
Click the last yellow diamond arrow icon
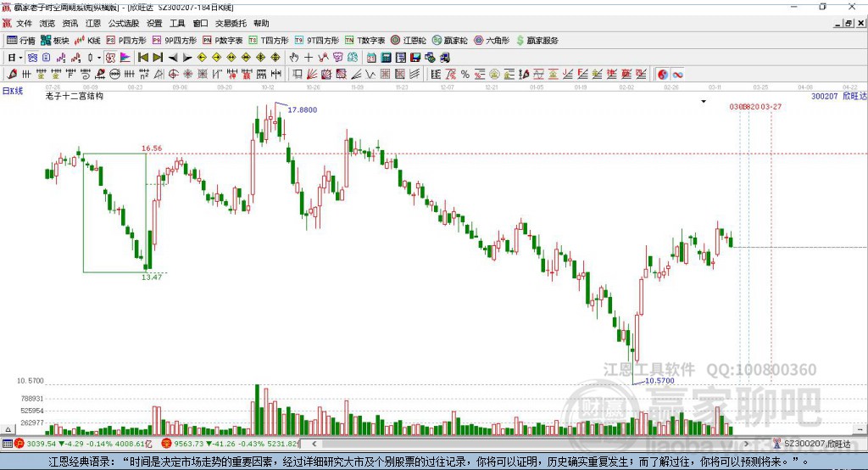click(275, 58)
